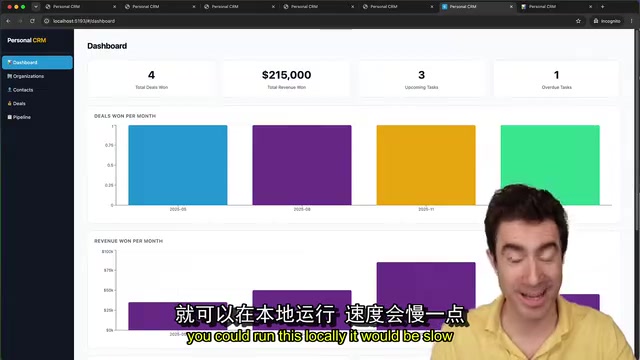
Task: Open the Pipeline sidebar item
Action: [x=37, y=117]
